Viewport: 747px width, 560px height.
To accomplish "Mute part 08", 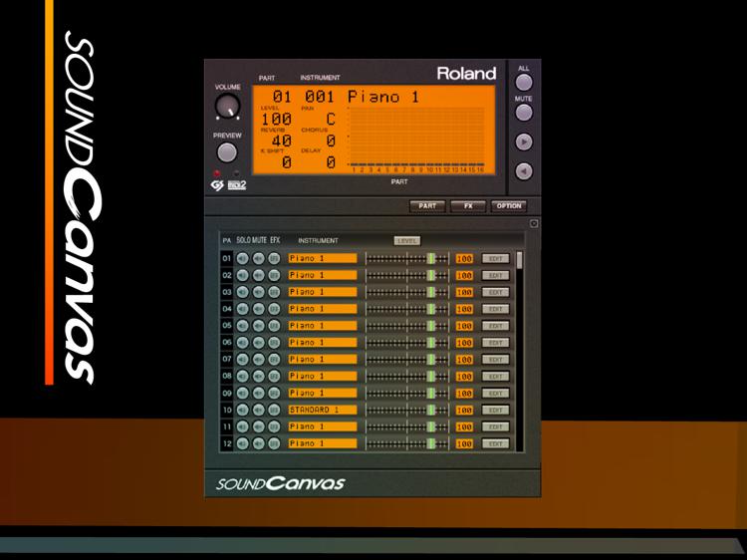I will [258, 377].
